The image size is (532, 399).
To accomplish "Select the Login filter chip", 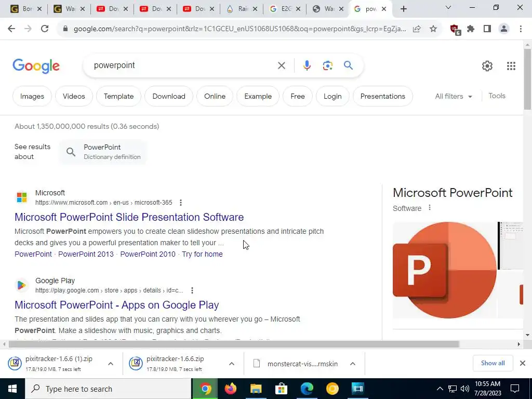I will [332, 96].
